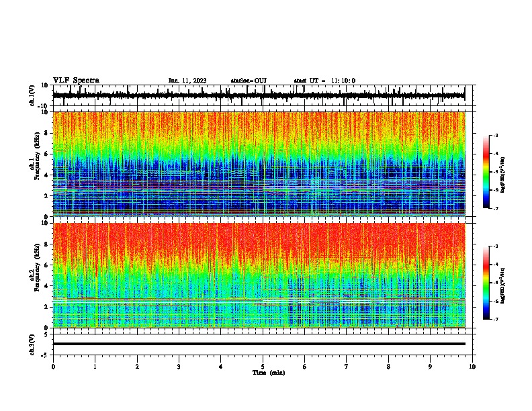Click the '3' tick label on time axis
532x411 pixels.
(x=179, y=367)
